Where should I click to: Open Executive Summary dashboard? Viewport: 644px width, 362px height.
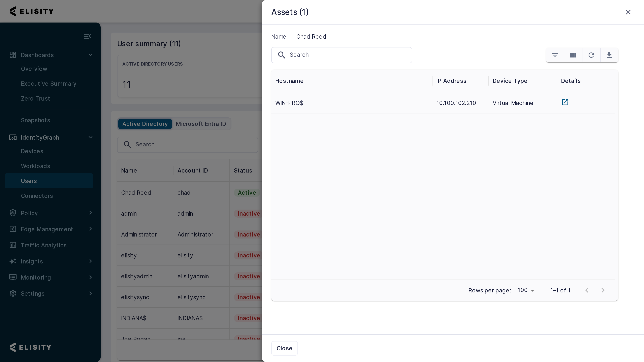[49, 84]
